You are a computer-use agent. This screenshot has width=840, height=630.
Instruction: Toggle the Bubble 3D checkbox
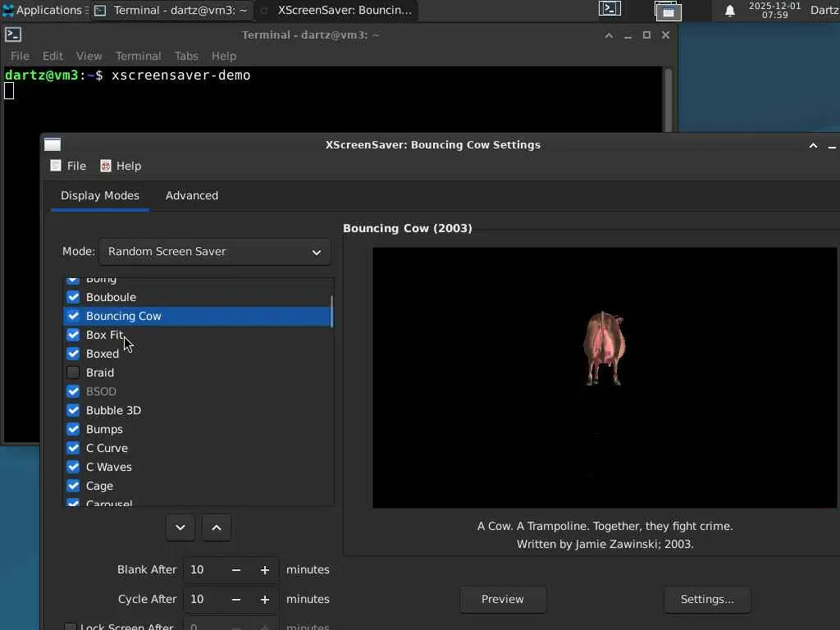(73, 410)
